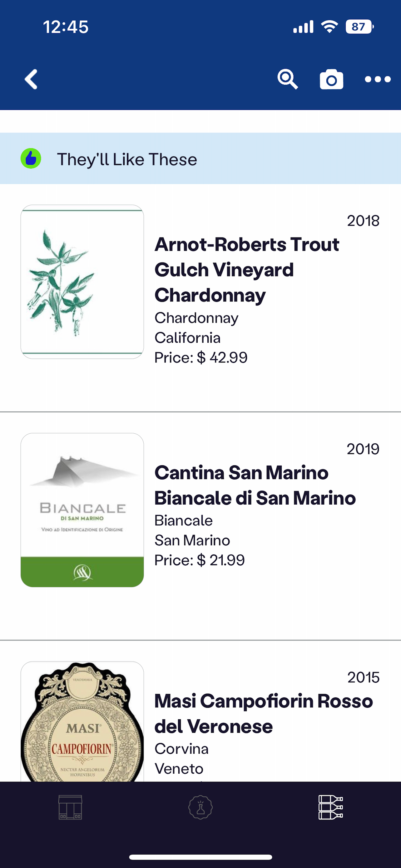Viewport: 401px width, 868px height.
Task: Tap the 2018 vintage year label
Action: [x=363, y=221]
